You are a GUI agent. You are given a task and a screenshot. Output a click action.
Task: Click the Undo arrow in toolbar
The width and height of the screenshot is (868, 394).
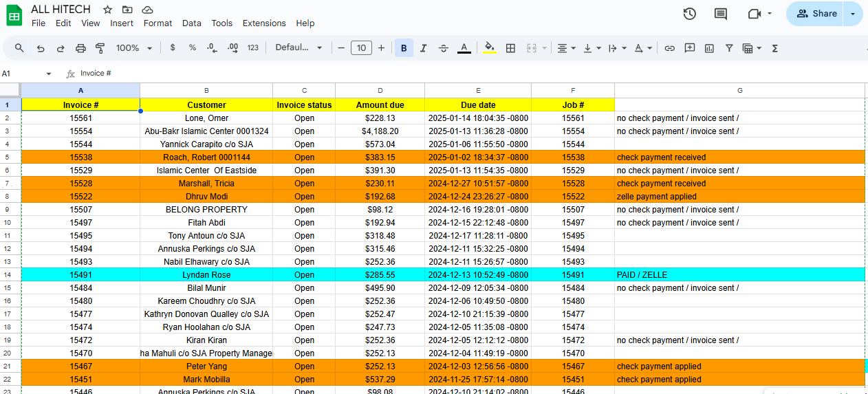41,48
